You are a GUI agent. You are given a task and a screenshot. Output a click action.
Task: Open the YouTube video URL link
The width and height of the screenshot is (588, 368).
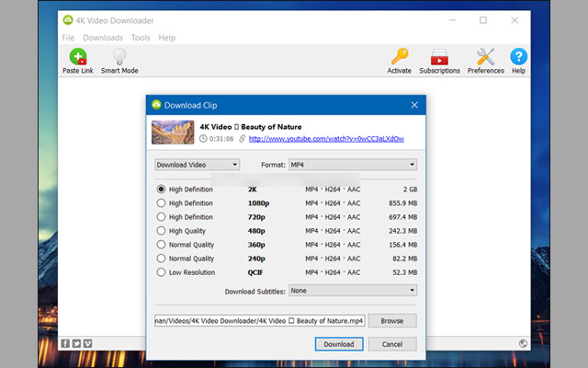[x=326, y=139]
